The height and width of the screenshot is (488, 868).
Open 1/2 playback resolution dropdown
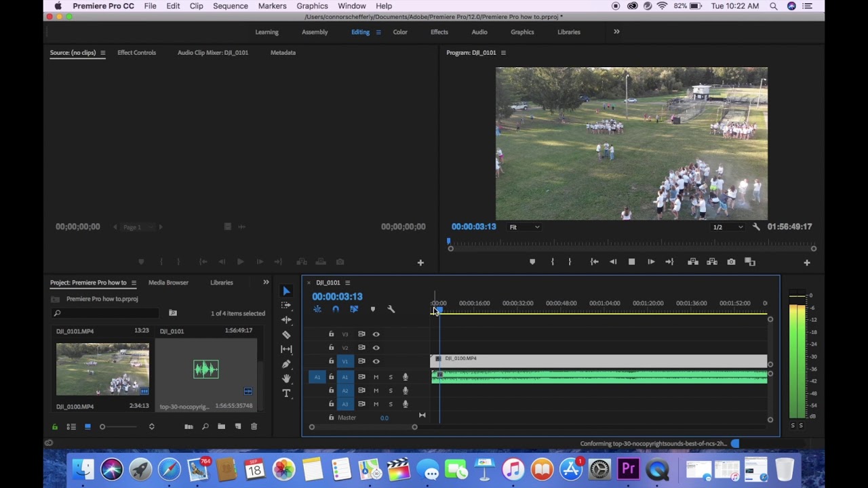728,227
